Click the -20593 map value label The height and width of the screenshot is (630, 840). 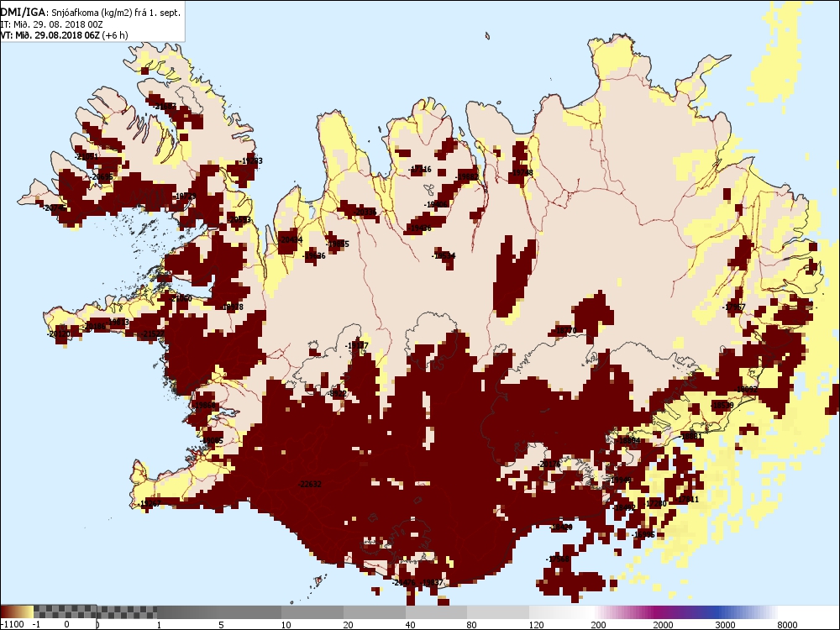(239, 219)
